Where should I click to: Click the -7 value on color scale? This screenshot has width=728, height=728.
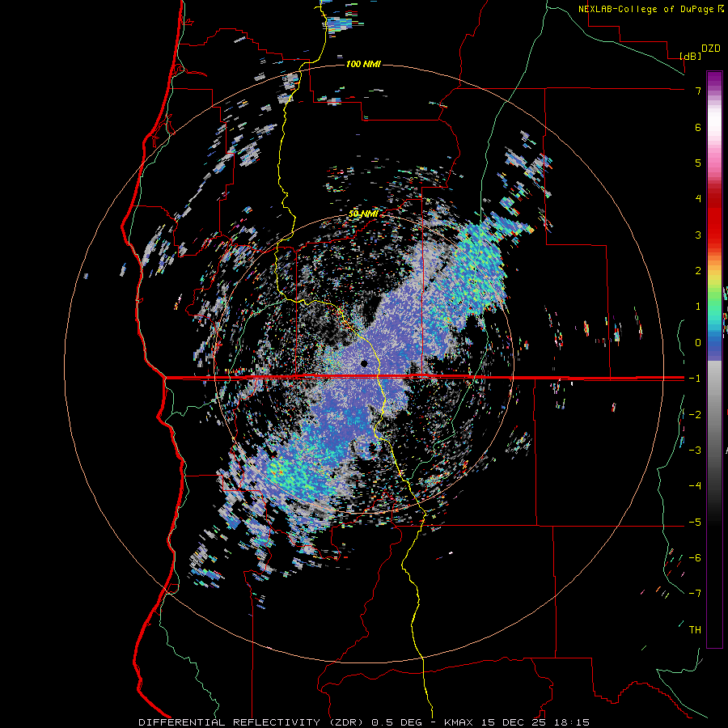pos(695,594)
